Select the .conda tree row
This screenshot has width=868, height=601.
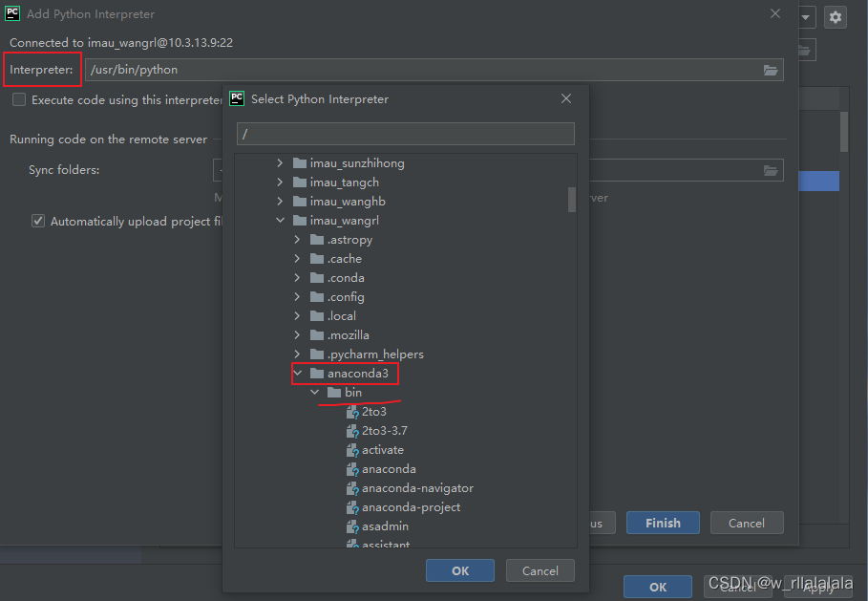click(x=405, y=277)
